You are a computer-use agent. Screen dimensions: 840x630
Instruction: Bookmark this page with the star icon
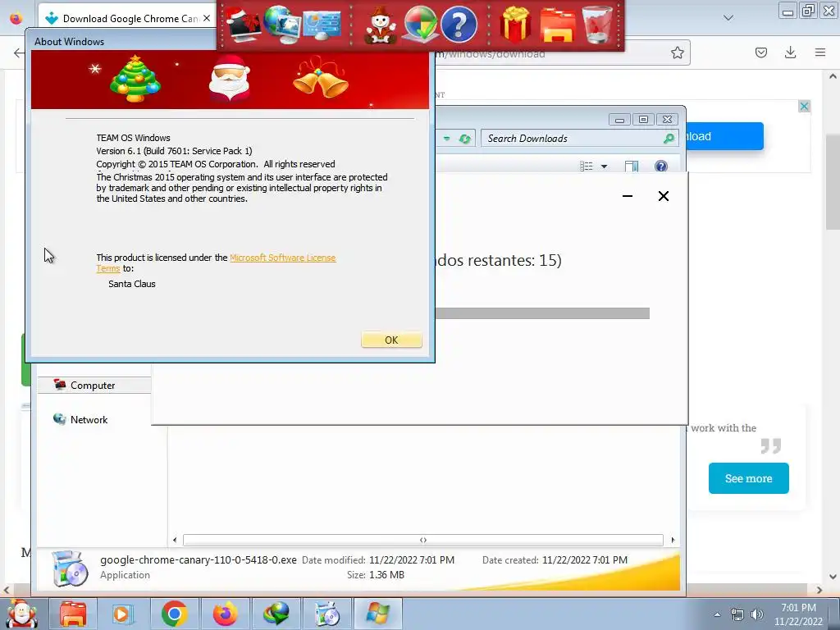tap(677, 52)
